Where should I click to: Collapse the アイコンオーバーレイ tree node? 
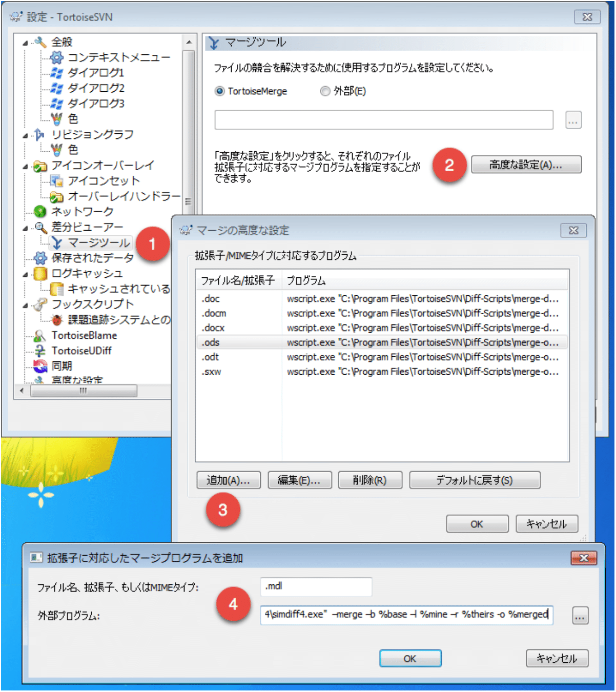click(25, 166)
